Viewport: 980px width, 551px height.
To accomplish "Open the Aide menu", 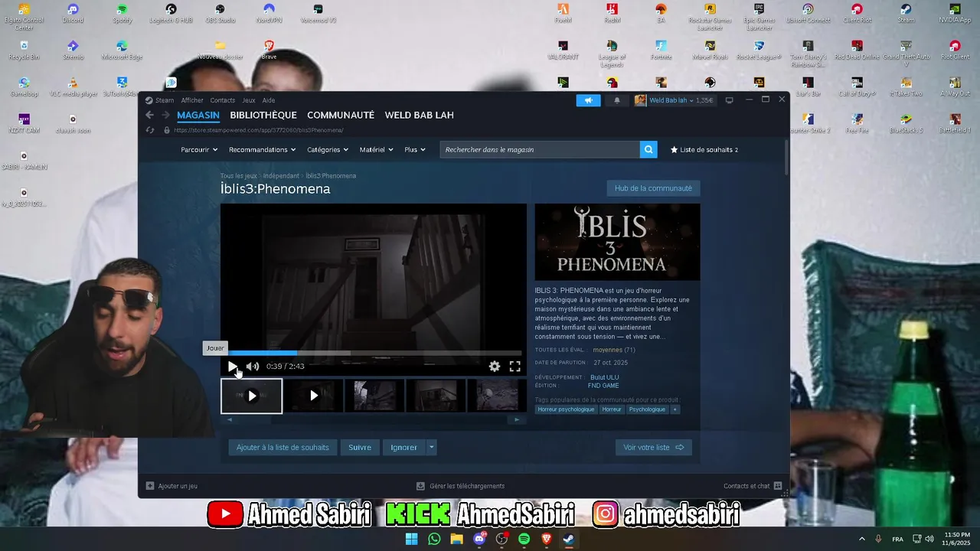I will pos(269,100).
